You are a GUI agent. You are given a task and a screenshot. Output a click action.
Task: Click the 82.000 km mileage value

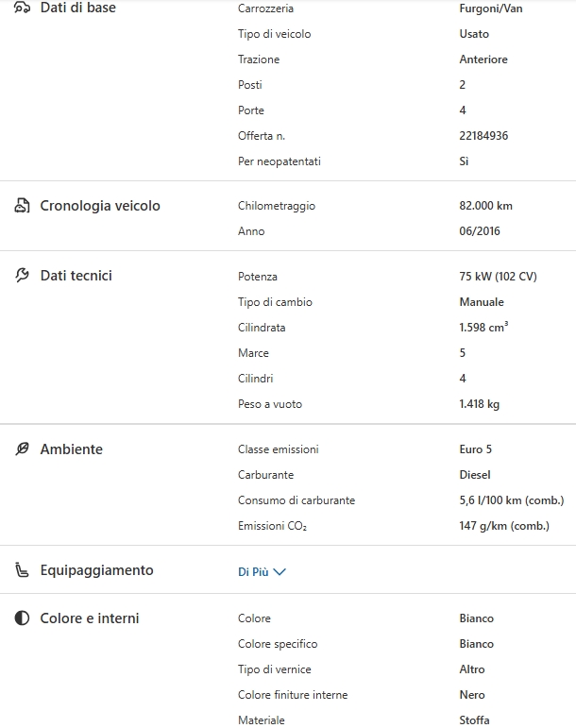[485, 206]
